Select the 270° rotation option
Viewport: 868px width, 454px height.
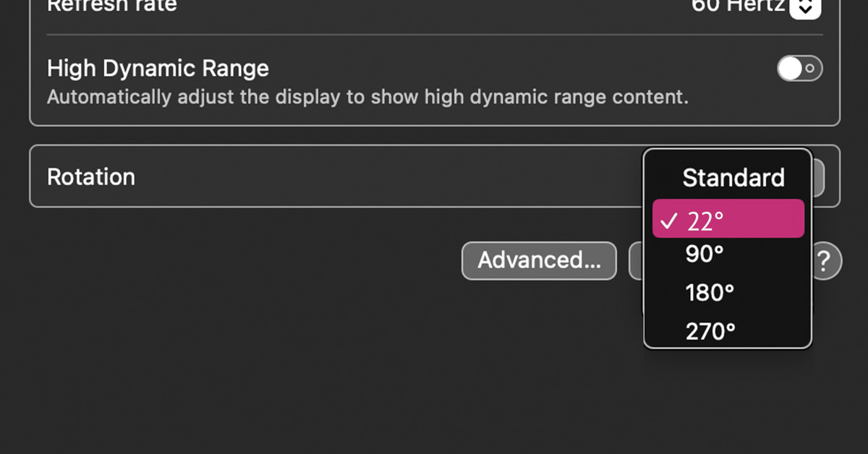click(x=710, y=332)
